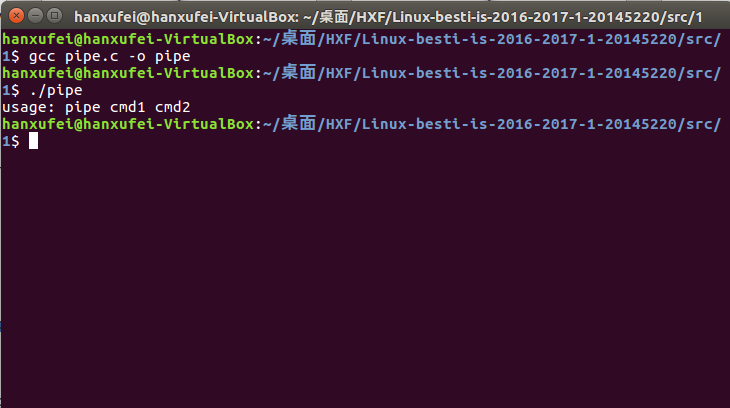Click the 'gcc pipe.c -o pipe' command
730x408 pixels.
109,56
